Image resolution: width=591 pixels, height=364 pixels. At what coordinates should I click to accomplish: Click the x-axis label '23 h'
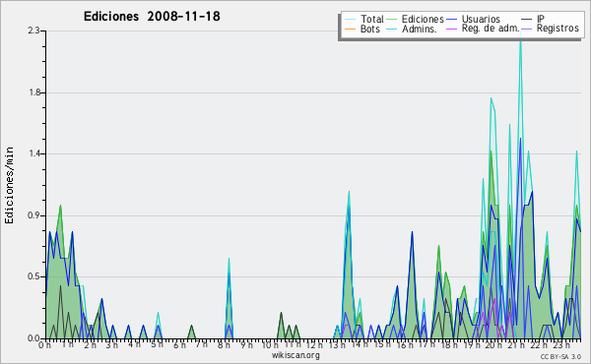[x=561, y=344]
